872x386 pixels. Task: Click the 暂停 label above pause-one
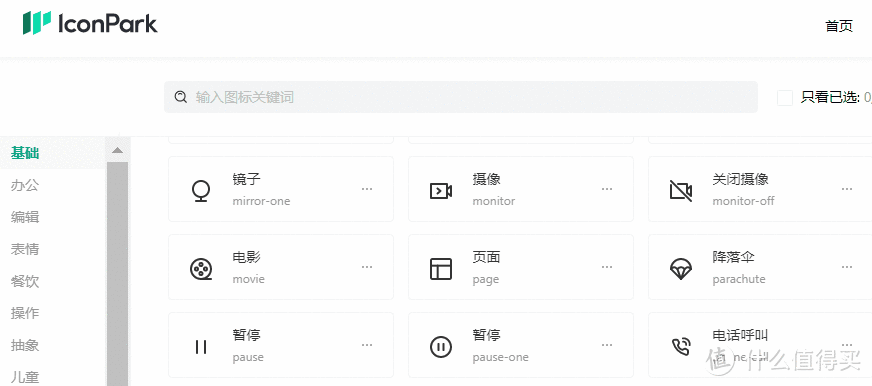[487, 335]
